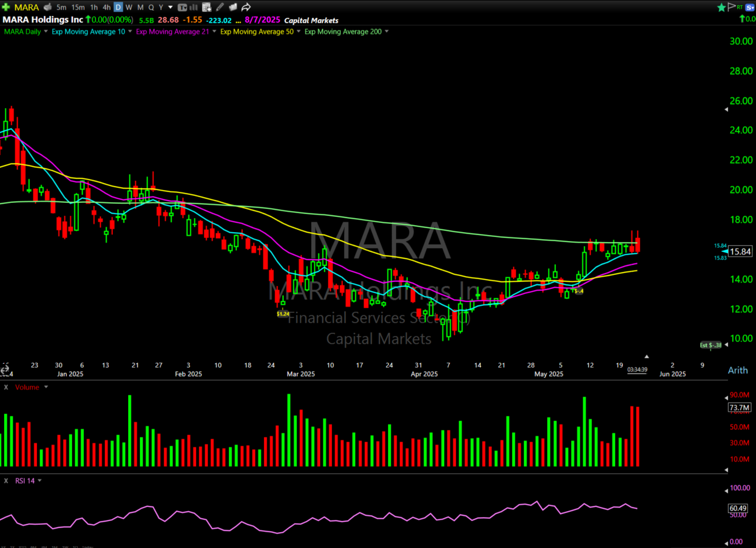
Task: Click the 73.7M volume value tag
Action: (x=739, y=408)
